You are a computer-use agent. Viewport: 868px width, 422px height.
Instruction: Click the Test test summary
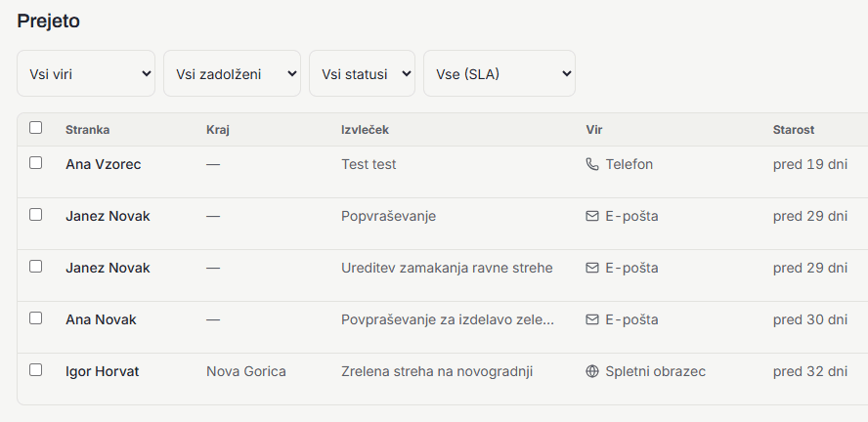click(x=369, y=164)
